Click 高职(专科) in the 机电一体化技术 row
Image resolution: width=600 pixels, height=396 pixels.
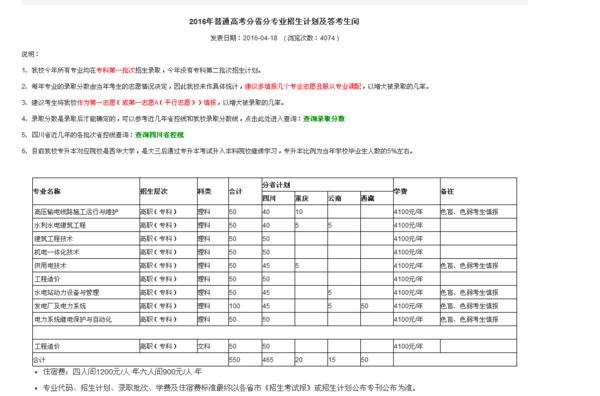(158, 252)
